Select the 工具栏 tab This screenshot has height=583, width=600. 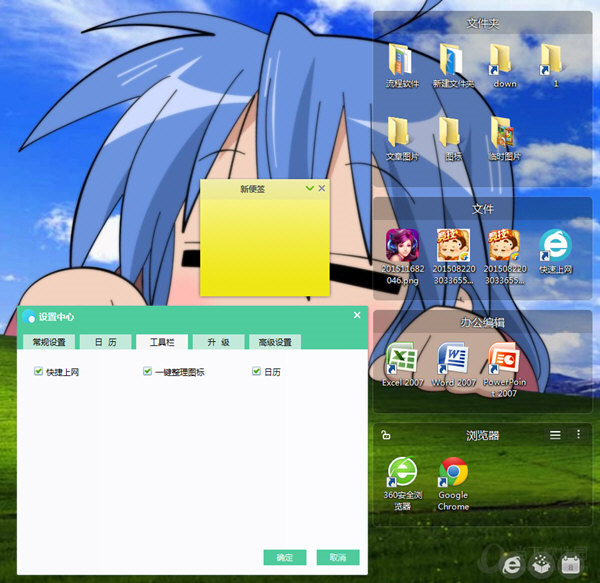tap(162, 342)
